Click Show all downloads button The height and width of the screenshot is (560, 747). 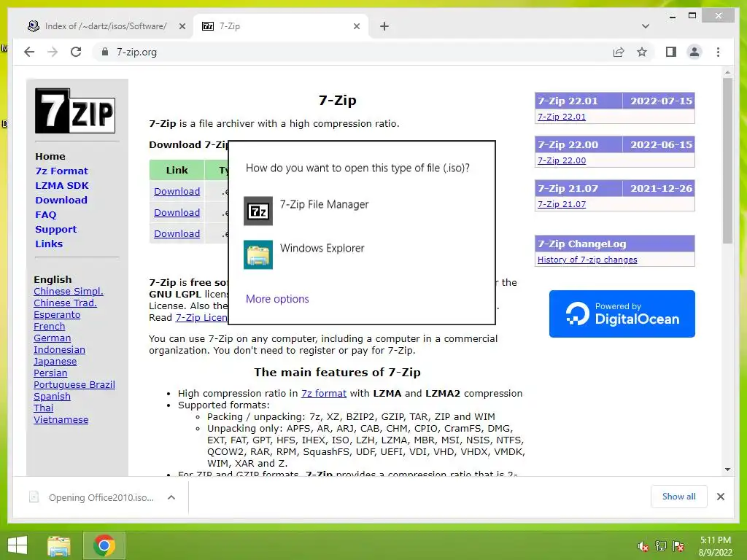(x=679, y=497)
